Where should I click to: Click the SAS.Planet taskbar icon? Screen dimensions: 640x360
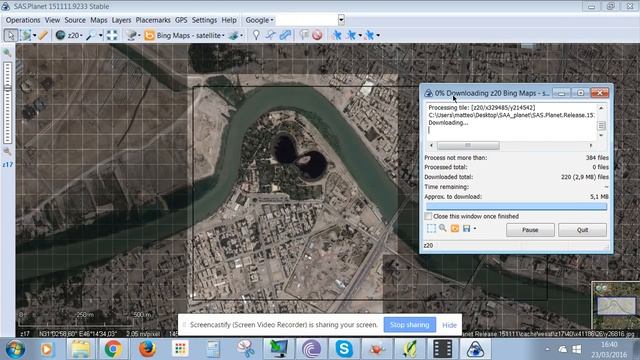click(476, 349)
